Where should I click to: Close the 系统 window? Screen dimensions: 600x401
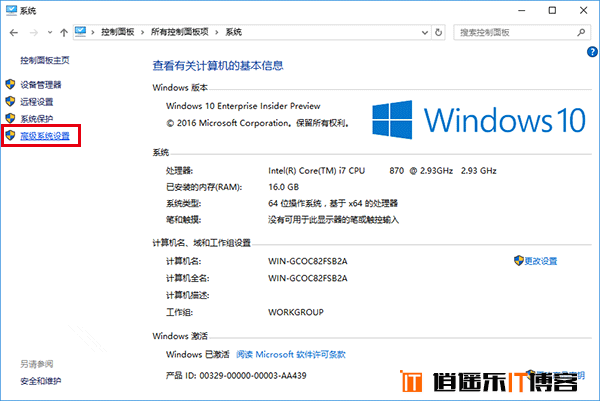click(583, 10)
